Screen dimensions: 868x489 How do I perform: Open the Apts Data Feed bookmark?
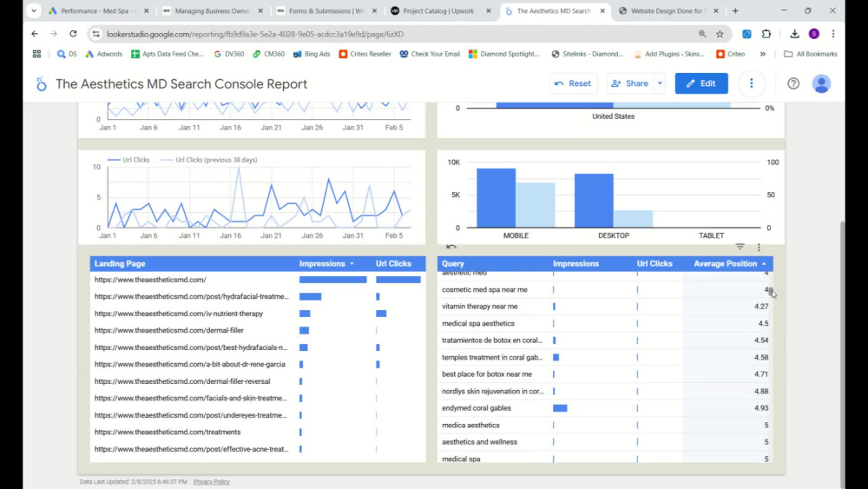(168, 54)
